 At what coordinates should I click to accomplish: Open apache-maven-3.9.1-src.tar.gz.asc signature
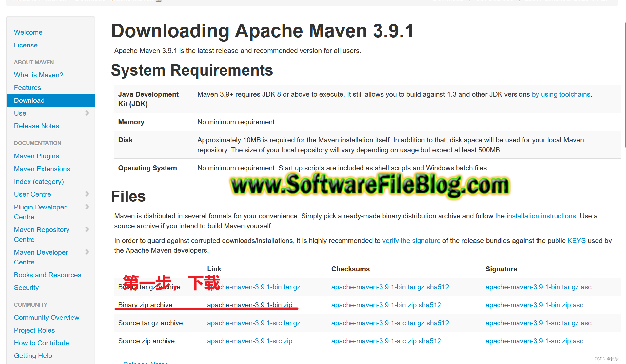538,323
